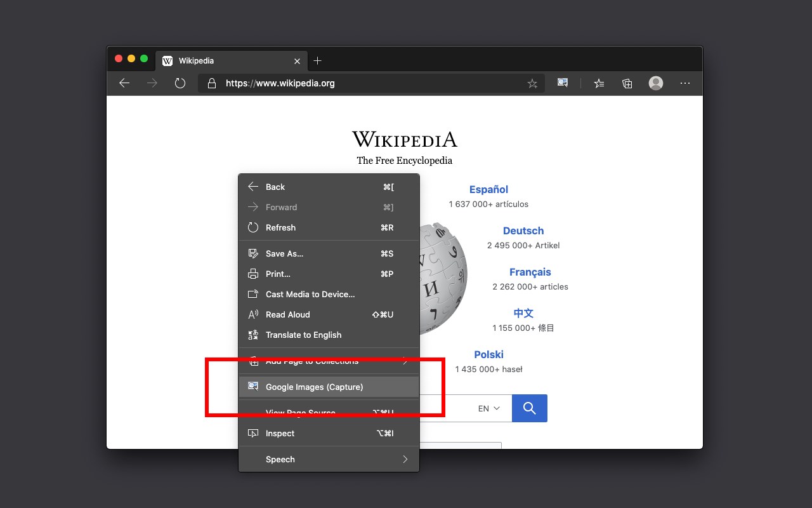Close the Wikipedia tab
Screen dimensions: 812x508
(x=298, y=61)
